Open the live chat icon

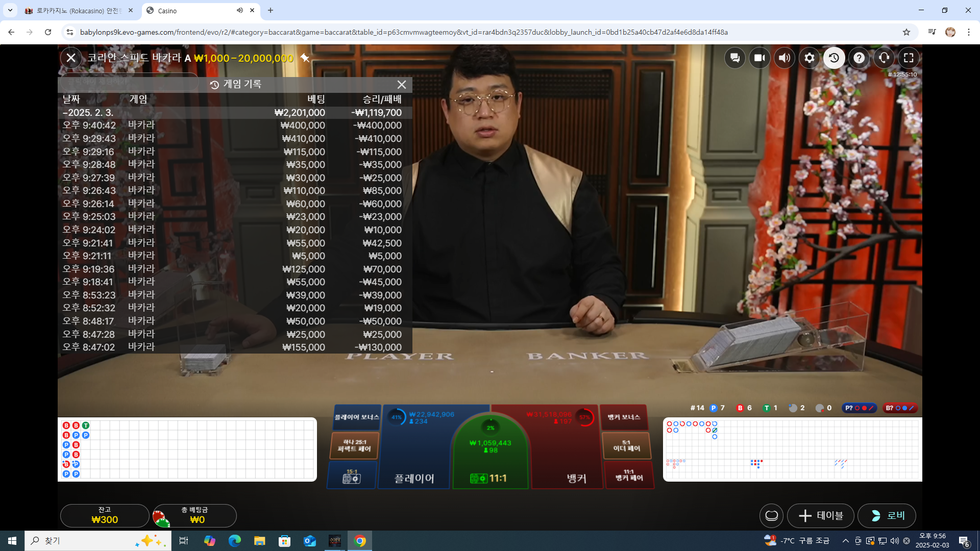point(735,58)
